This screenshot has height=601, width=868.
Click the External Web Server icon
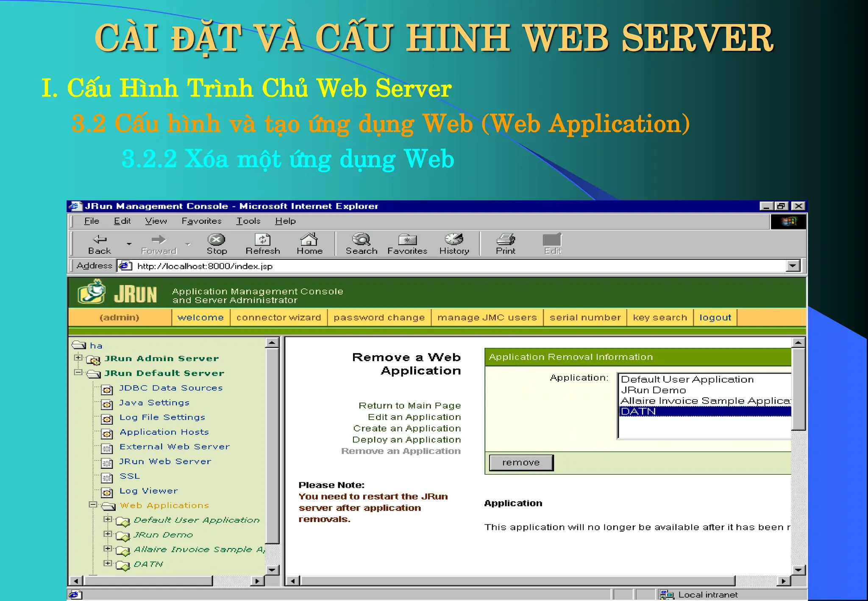(x=107, y=448)
